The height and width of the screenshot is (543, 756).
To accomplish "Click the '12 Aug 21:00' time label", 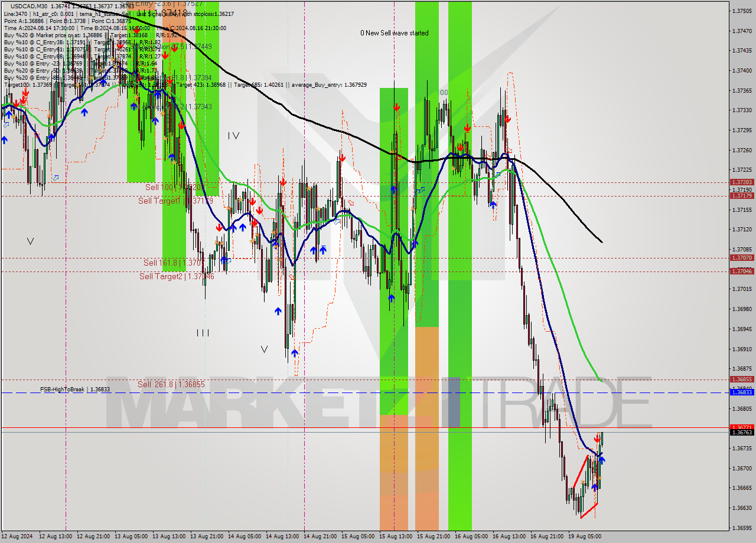I will [x=93, y=537].
